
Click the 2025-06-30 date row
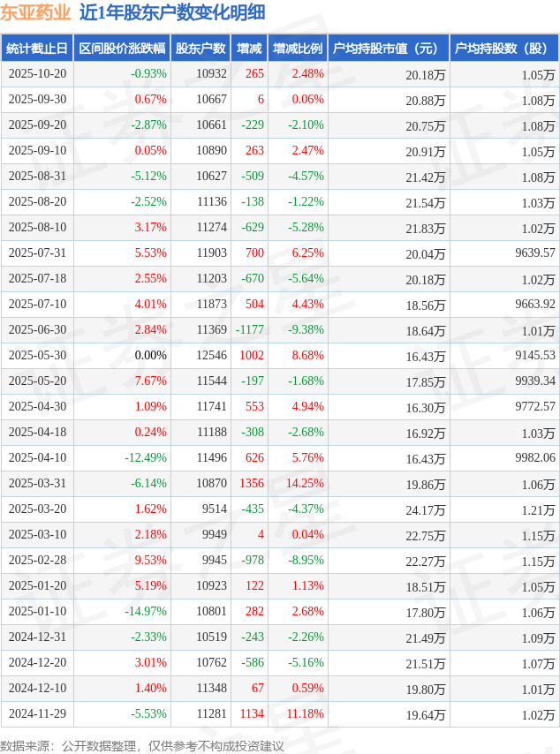point(37,330)
